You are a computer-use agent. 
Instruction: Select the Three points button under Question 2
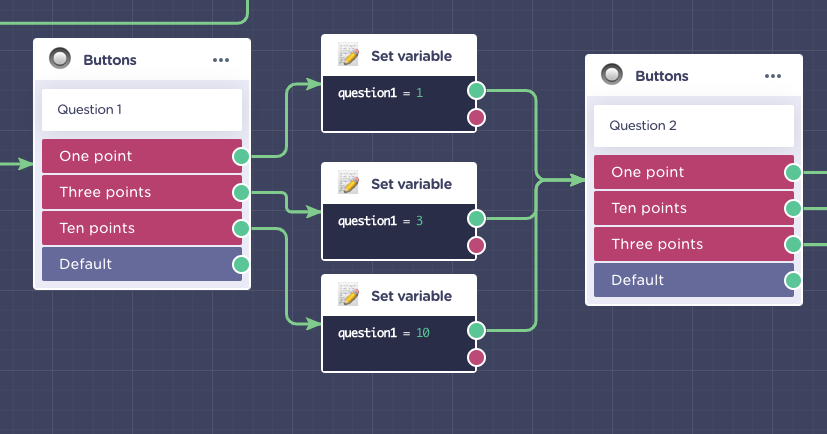pyautogui.click(x=694, y=244)
